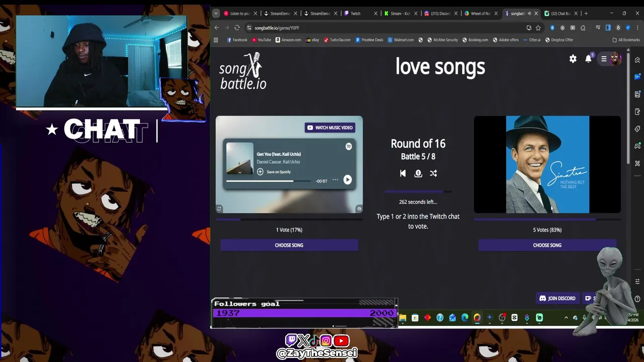Viewport: 644px width, 362px height.
Task: Click the X (Twitter) overlay icon
Action: tap(303, 341)
